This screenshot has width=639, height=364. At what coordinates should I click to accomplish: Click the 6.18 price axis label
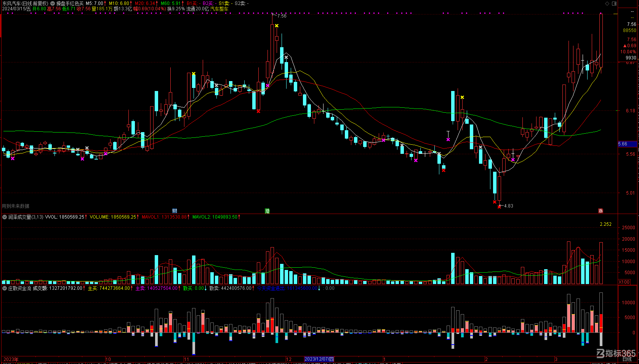pyautogui.click(x=631, y=111)
